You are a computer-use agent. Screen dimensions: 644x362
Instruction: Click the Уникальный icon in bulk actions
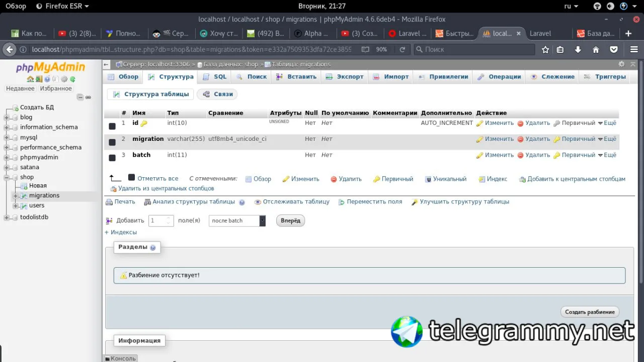428,179
